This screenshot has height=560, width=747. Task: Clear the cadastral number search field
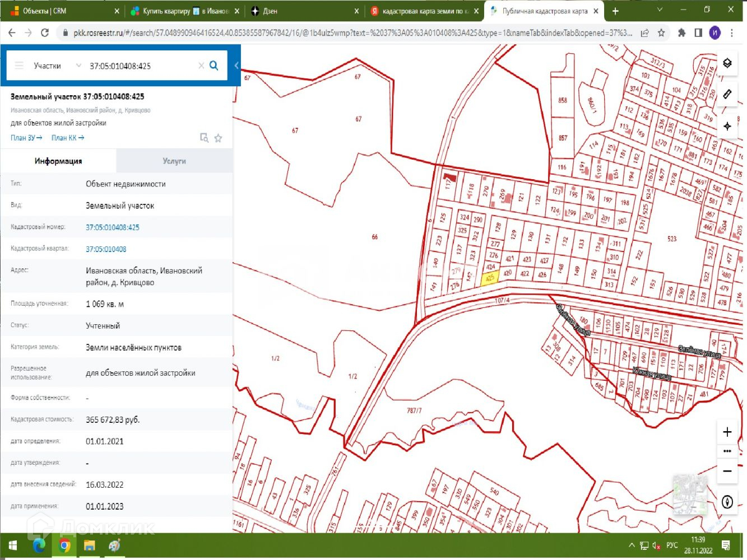[201, 66]
